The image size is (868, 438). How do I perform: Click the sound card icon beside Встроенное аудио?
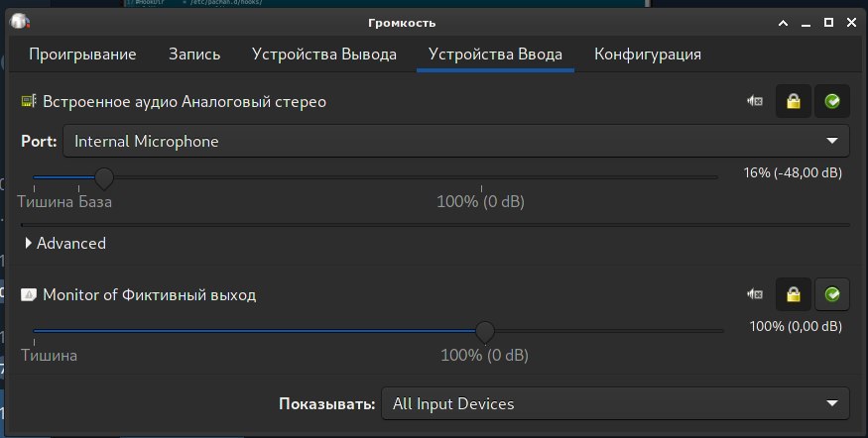(x=29, y=101)
